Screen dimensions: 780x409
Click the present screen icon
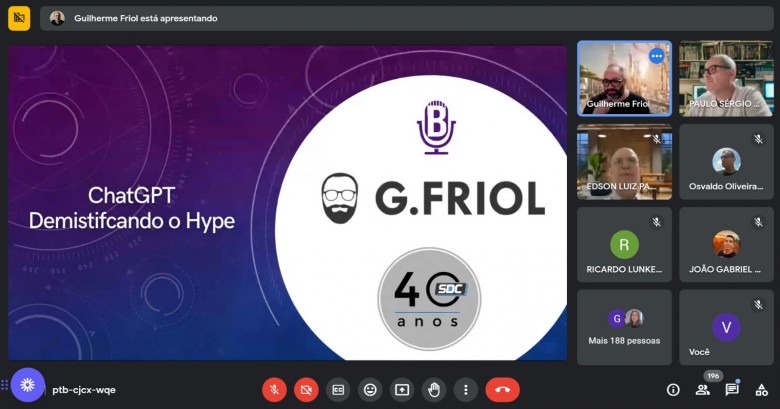click(x=402, y=390)
